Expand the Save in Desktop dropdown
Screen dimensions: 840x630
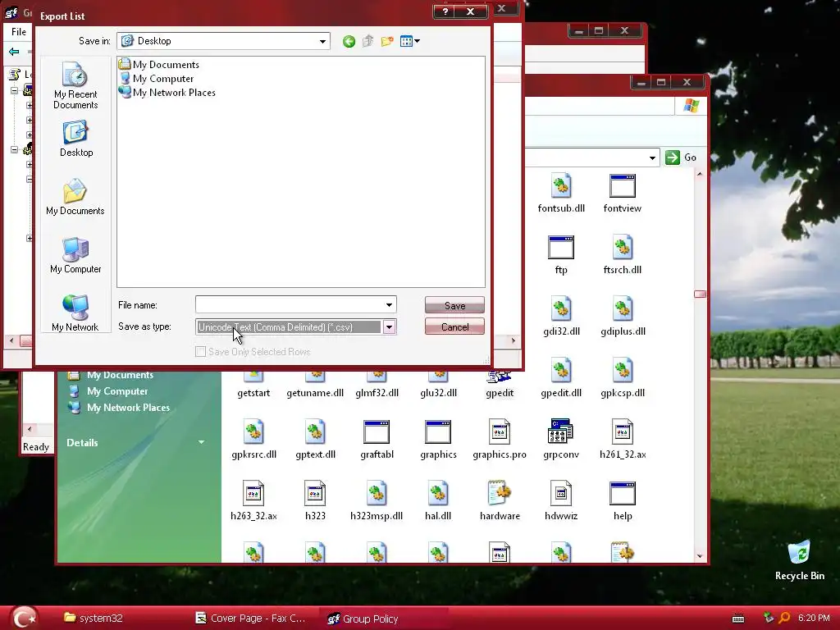click(322, 41)
